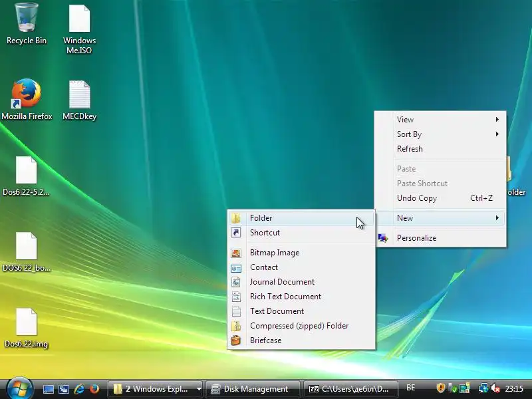Select the MECDkey text file icon
The height and width of the screenshot is (399, 532).
[x=79, y=100]
